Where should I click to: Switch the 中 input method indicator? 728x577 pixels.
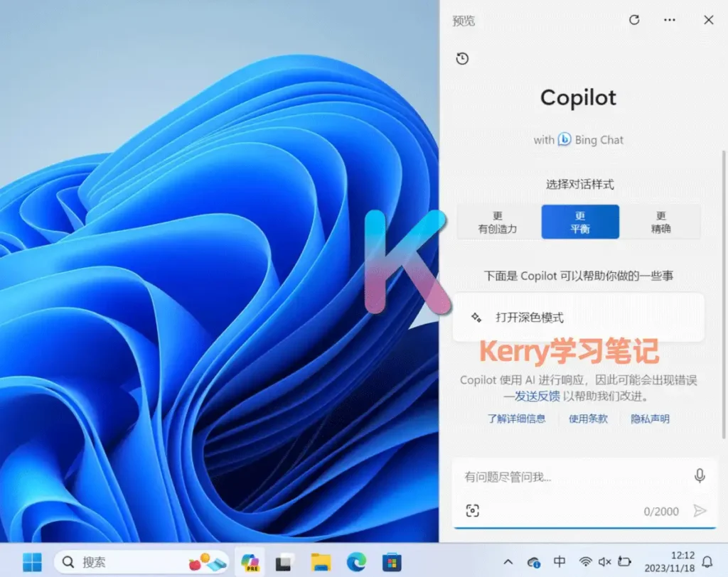click(560, 561)
